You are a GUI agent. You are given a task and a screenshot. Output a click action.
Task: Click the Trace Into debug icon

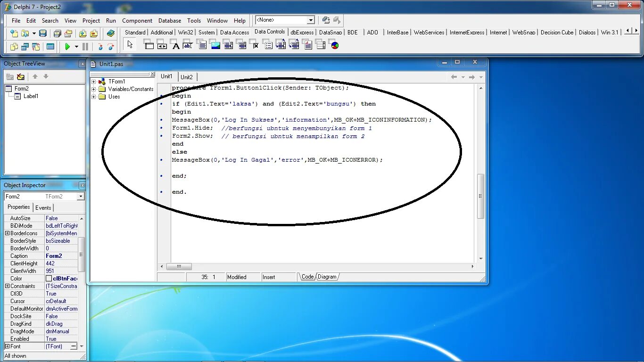[100, 47]
